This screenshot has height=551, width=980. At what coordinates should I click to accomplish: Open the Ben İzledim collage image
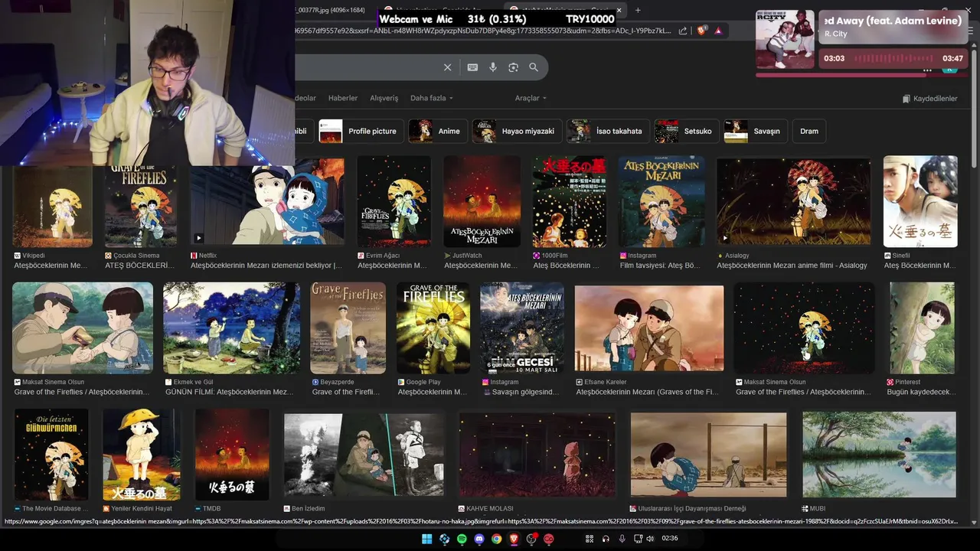tap(364, 455)
